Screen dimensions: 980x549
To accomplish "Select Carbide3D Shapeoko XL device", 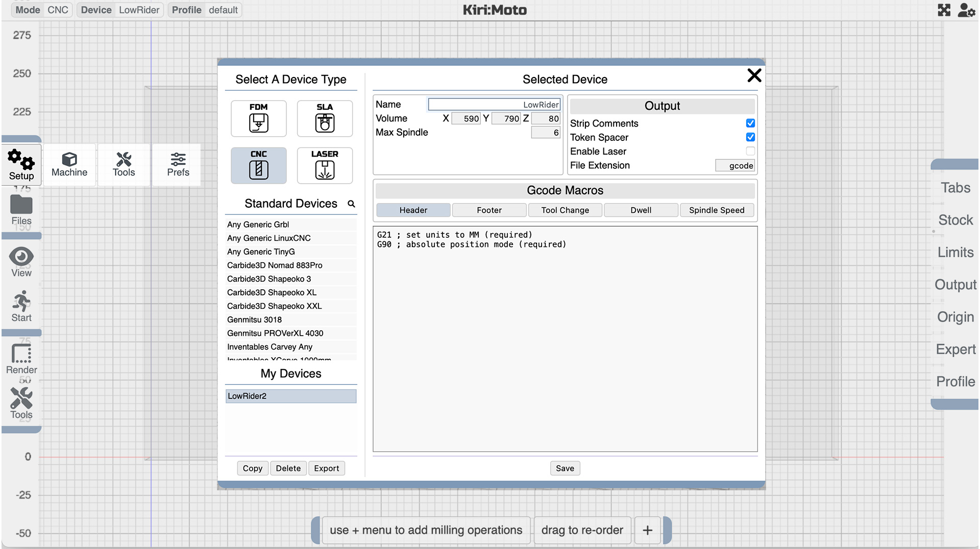I will click(291, 292).
